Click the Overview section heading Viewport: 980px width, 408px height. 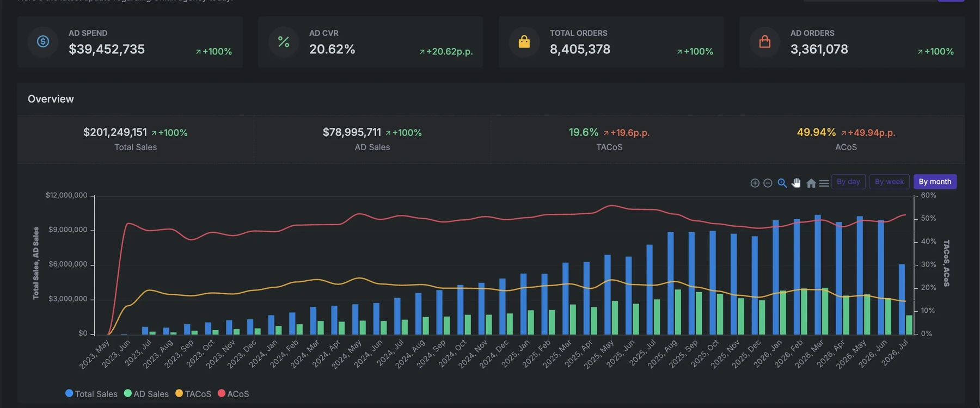[51, 99]
